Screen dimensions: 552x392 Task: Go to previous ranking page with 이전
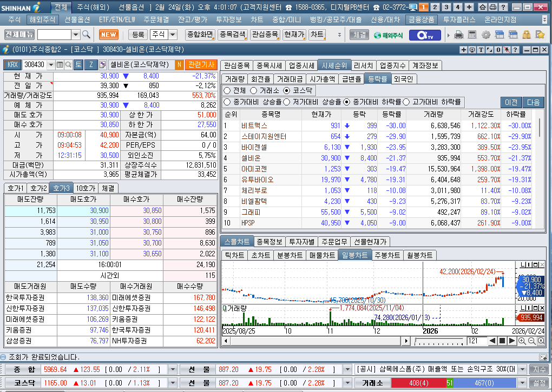511,102
